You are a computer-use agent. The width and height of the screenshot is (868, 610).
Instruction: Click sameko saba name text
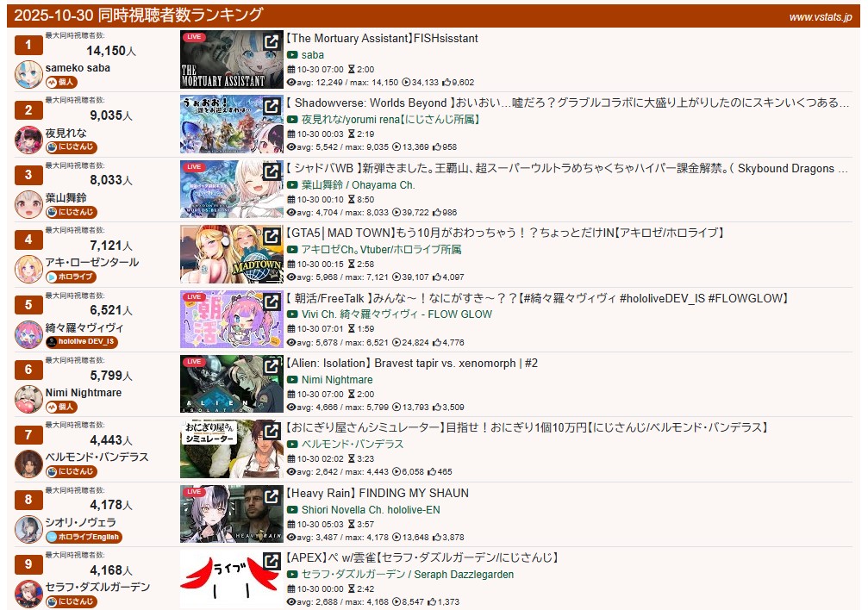point(78,68)
